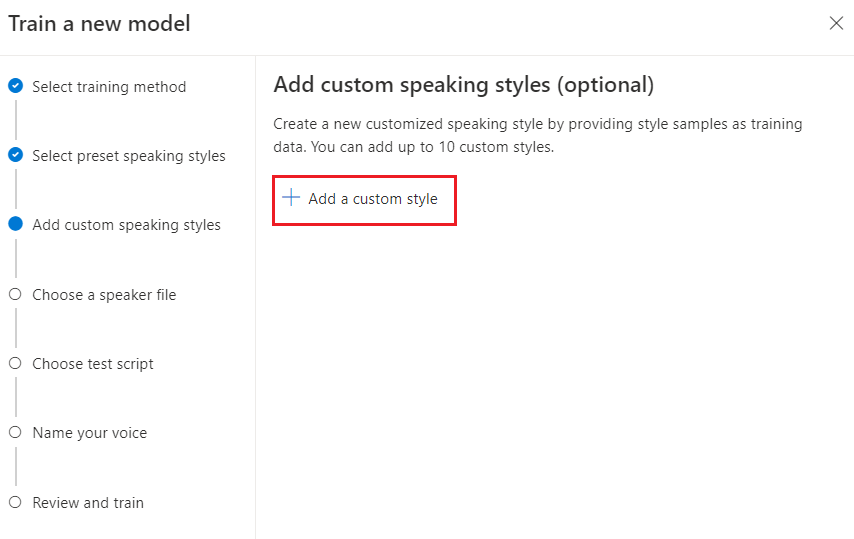Open the Name your voice step
This screenshot has width=854, height=539.
coord(89,433)
